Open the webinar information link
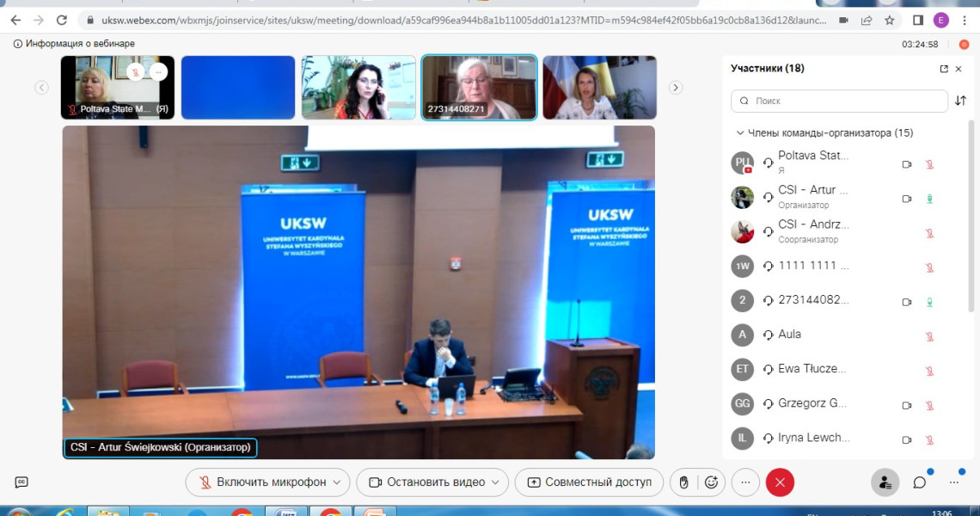 74,44
